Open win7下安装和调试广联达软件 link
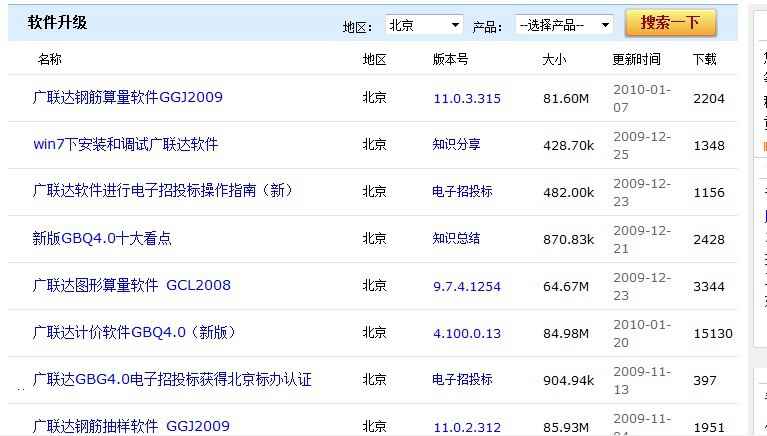Image resolution: width=767 pixels, height=436 pixels. tap(125, 144)
